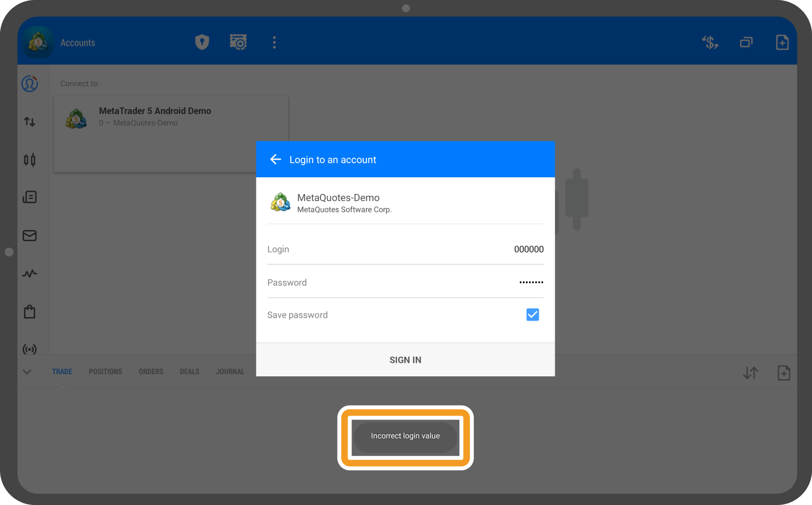
Task: Open the Accounts sidebar icon
Action: (30, 84)
